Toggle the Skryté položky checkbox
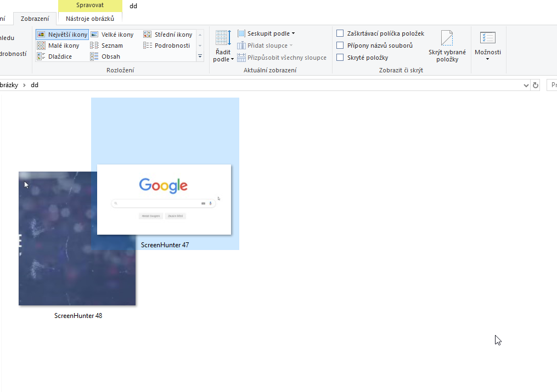557x392 pixels. (x=340, y=58)
